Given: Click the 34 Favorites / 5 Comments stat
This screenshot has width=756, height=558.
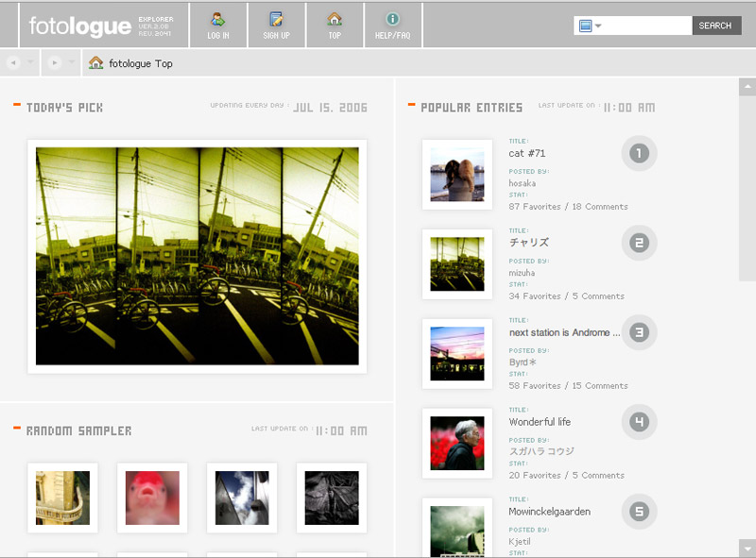Looking at the screenshot, I should (566, 296).
